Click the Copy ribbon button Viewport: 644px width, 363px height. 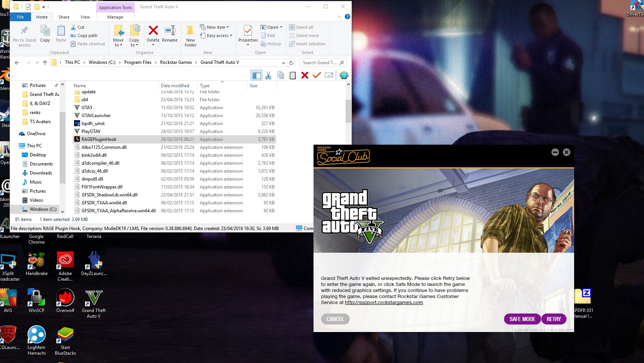(x=45, y=34)
